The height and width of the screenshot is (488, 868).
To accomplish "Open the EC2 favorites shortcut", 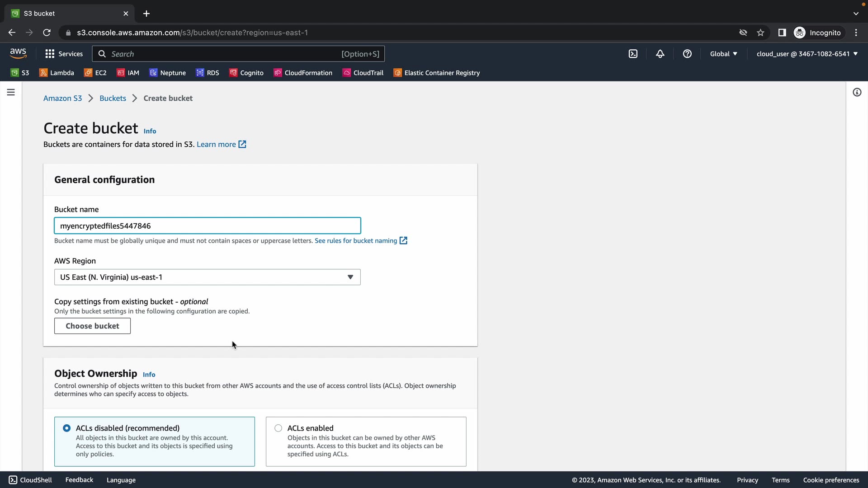I will (x=95, y=73).
